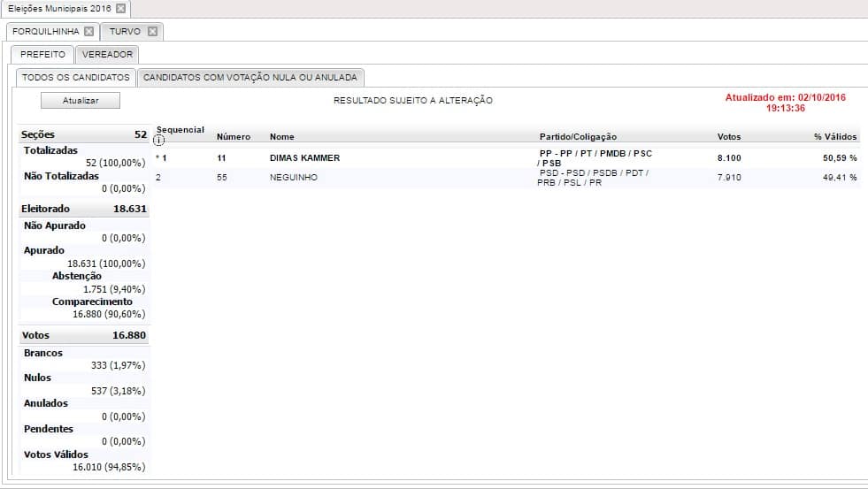This screenshot has width=868, height=489.
Task: Open the VEREADOR tab
Action: pos(107,55)
